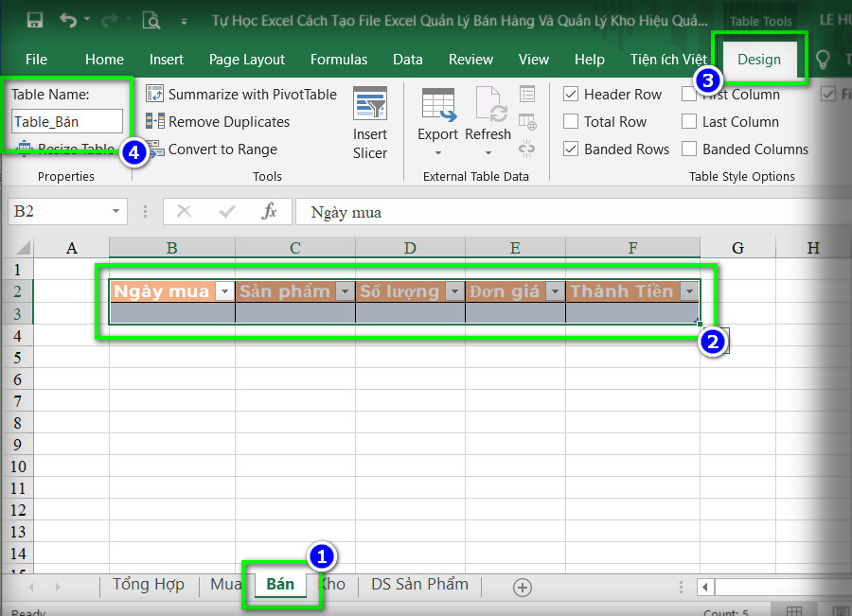Click the Table Name input field
Image resolution: width=852 pixels, height=616 pixels.
(x=67, y=121)
